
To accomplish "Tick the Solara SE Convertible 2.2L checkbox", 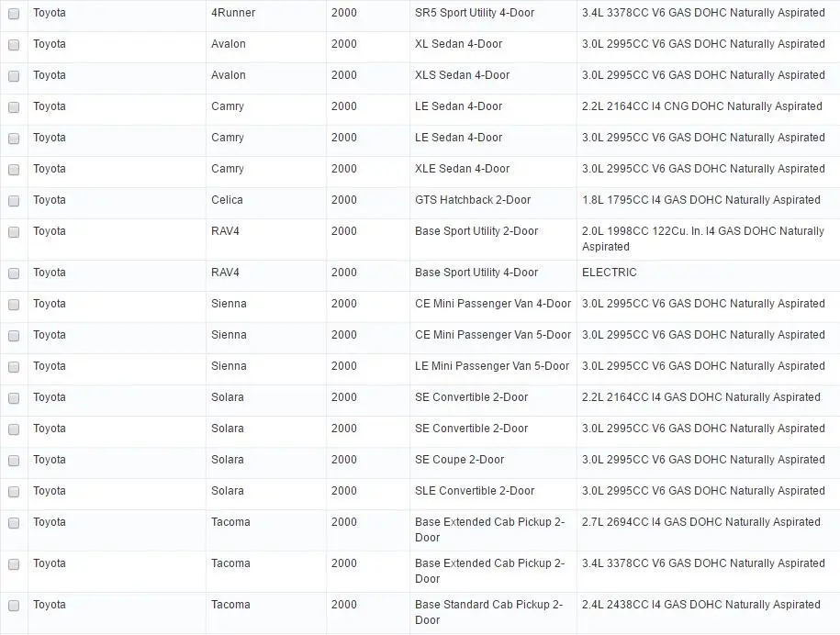I will tap(14, 398).
